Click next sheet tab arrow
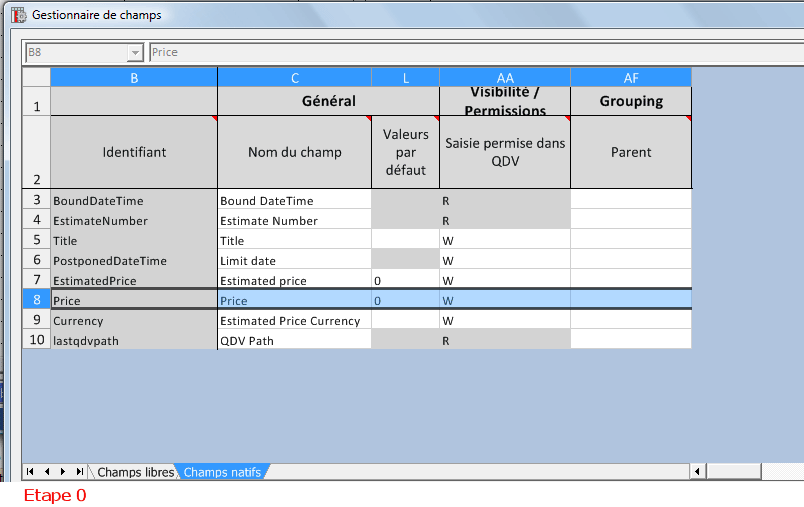 (x=63, y=472)
